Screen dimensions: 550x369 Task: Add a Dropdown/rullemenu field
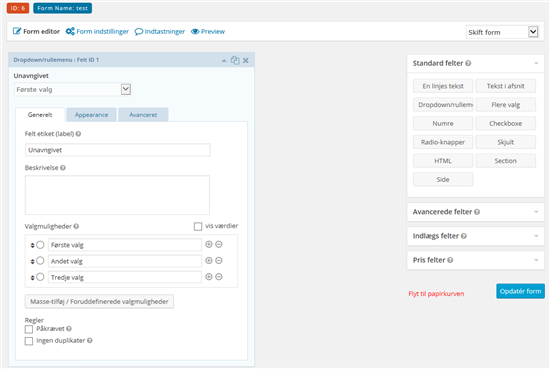[443, 105]
